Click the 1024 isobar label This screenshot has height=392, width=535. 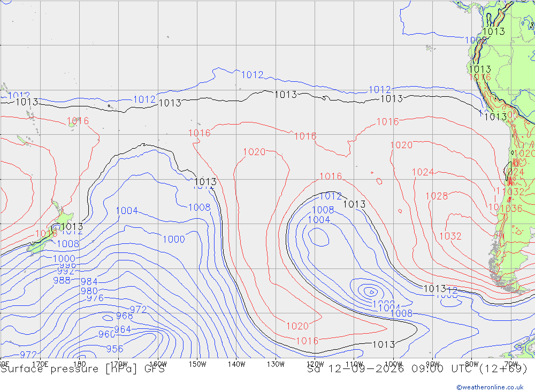(x=423, y=172)
